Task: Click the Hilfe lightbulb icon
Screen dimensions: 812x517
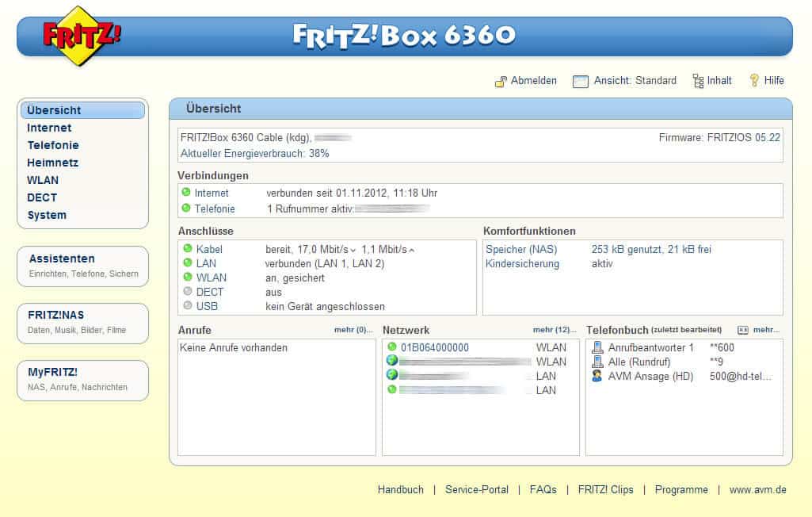Action: click(754, 80)
